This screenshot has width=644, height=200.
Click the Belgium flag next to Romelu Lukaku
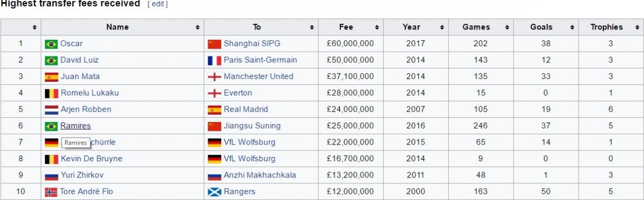pyautogui.click(x=52, y=93)
